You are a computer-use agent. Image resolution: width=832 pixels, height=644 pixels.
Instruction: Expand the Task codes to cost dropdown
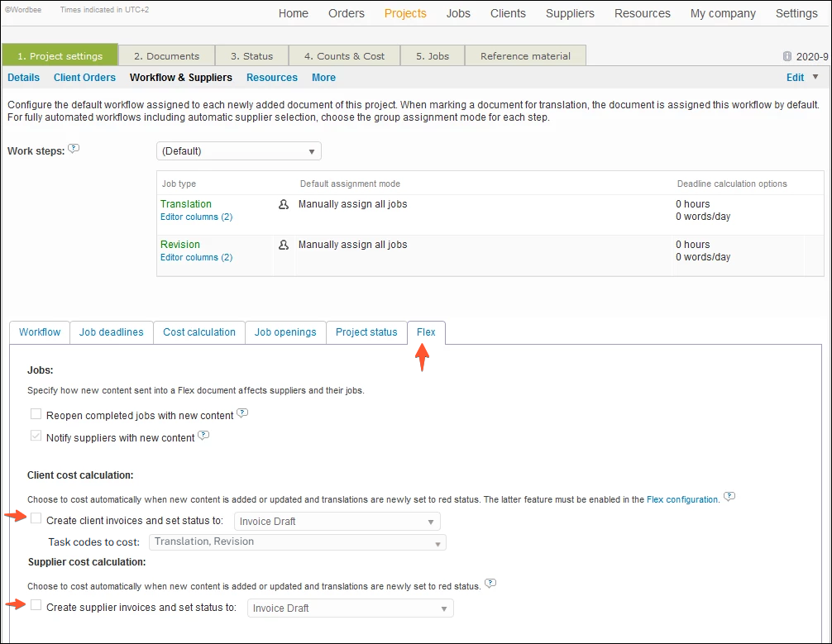click(x=298, y=542)
